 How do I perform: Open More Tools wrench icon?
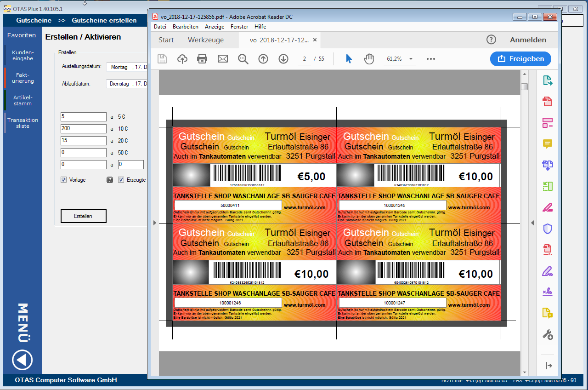coord(548,334)
